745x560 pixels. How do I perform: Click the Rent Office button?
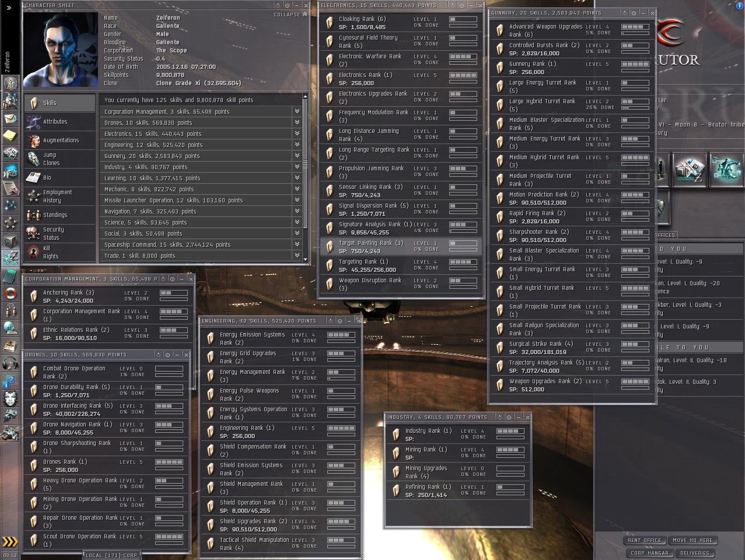[645, 540]
